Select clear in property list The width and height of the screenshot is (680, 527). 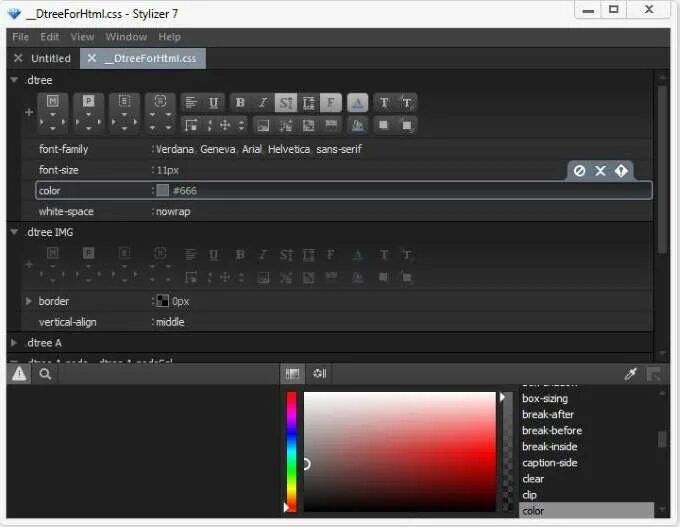coord(533,478)
